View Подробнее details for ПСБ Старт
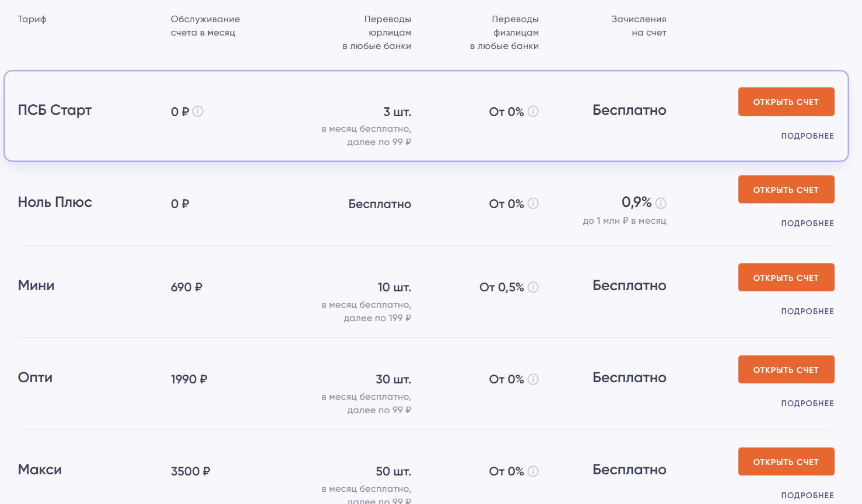 click(x=807, y=136)
